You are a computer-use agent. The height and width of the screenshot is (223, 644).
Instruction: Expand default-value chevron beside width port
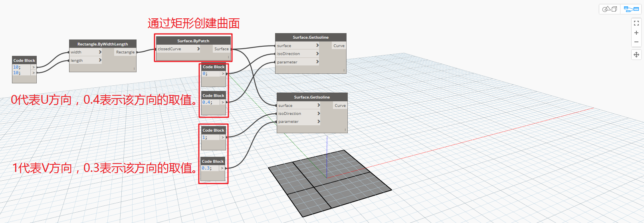pos(100,52)
